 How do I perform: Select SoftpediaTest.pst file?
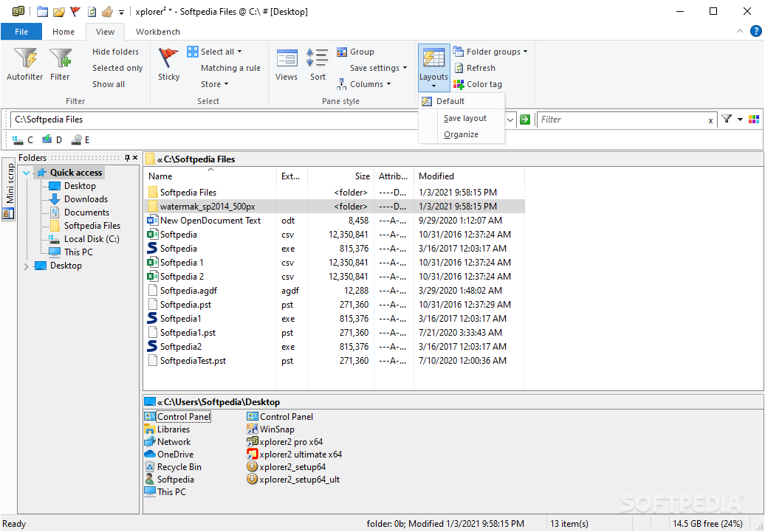pyautogui.click(x=193, y=361)
